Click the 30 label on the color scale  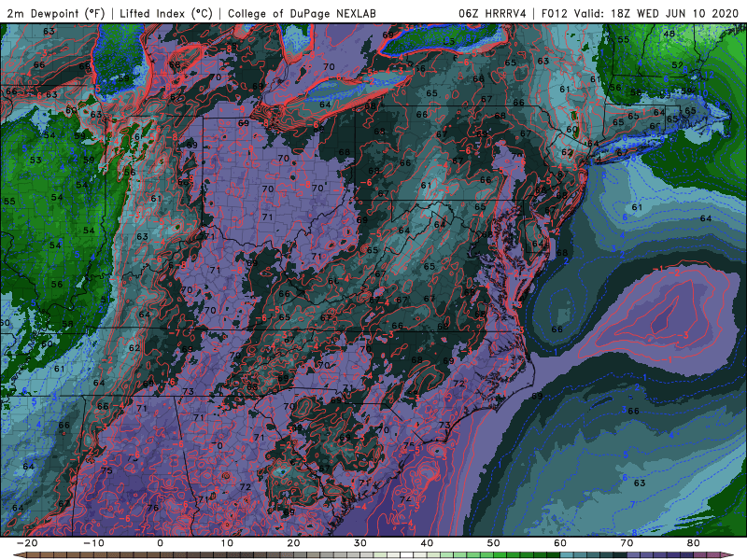[360, 543]
